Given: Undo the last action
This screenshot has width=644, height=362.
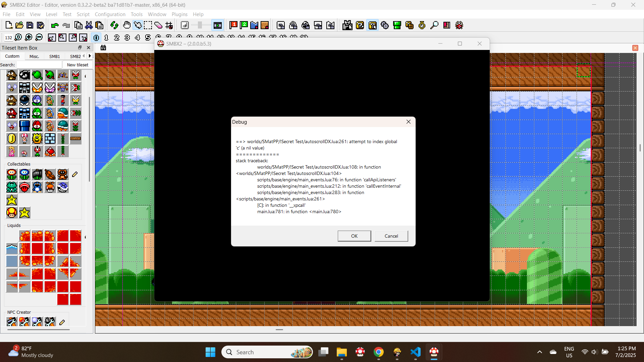Looking at the screenshot, I should tap(55, 25).
